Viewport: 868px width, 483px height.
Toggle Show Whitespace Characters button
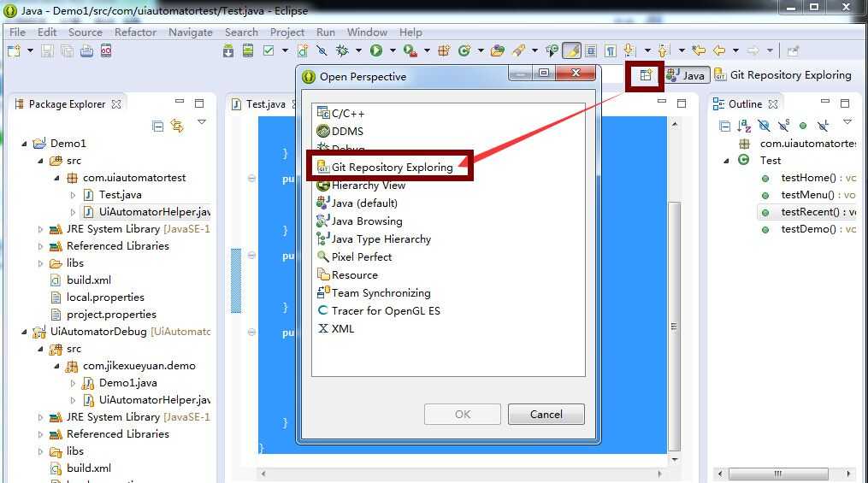click(610, 51)
